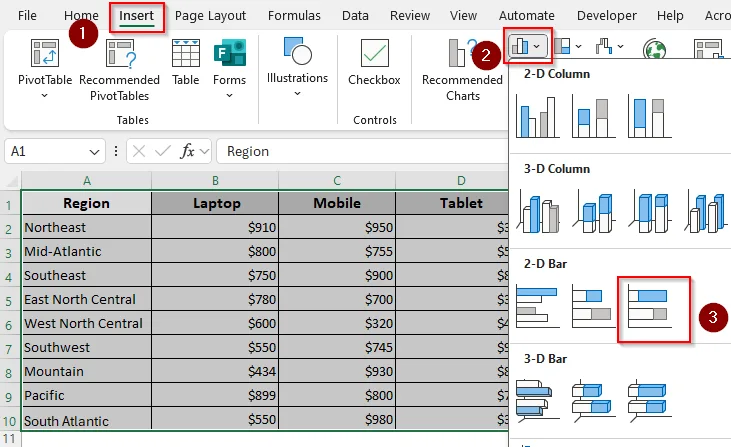Select the Tablet header cell
The image size is (731, 447).
click(452, 203)
